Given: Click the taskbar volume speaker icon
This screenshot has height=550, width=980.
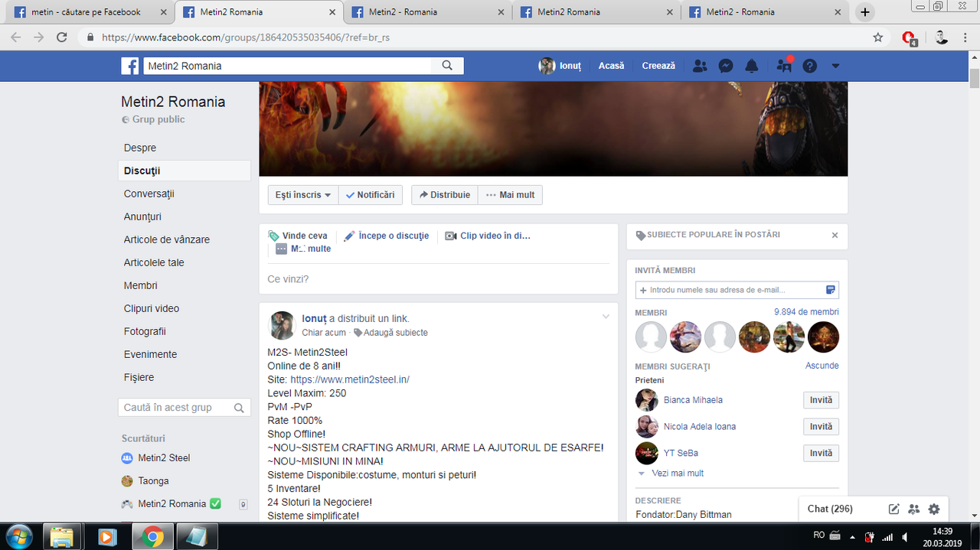Looking at the screenshot, I should pyautogui.click(x=906, y=536).
